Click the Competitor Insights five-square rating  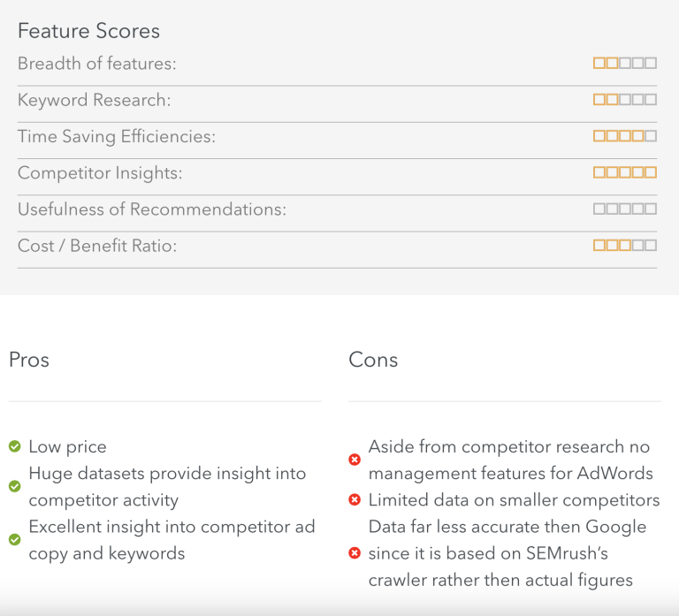pos(625,172)
